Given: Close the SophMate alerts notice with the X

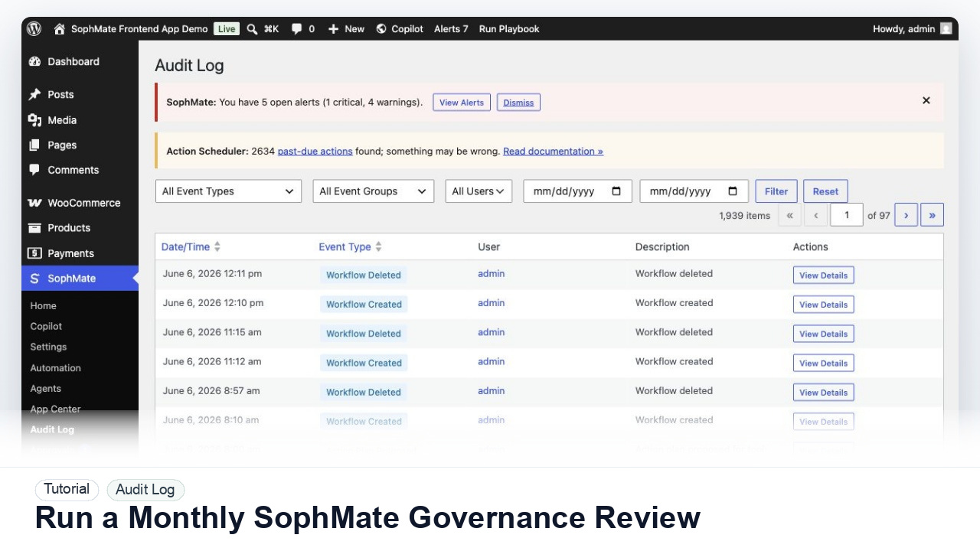Looking at the screenshot, I should point(926,100).
